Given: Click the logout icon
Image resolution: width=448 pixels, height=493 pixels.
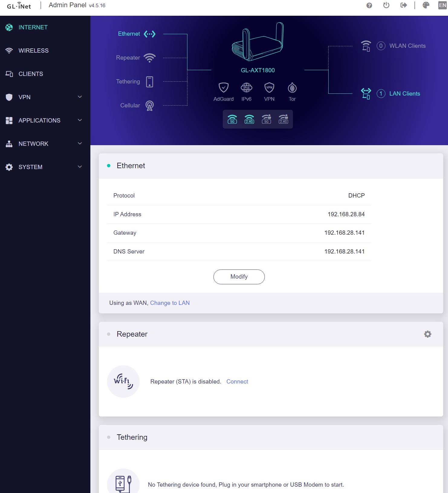Looking at the screenshot, I should pos(404,5).
